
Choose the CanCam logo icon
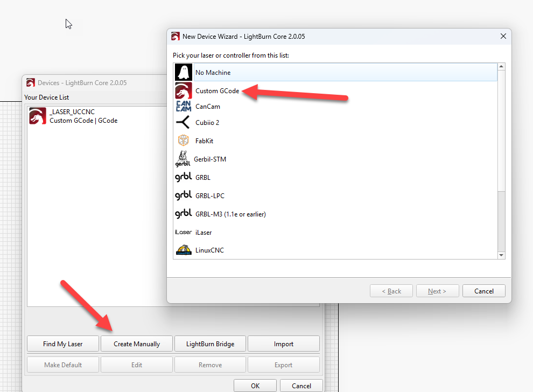click(x=183, y=106)
